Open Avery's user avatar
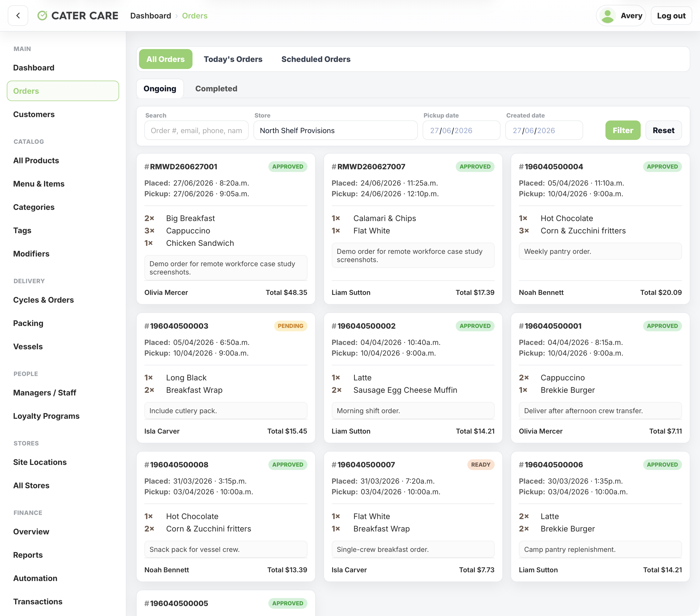 click(608, 16)
